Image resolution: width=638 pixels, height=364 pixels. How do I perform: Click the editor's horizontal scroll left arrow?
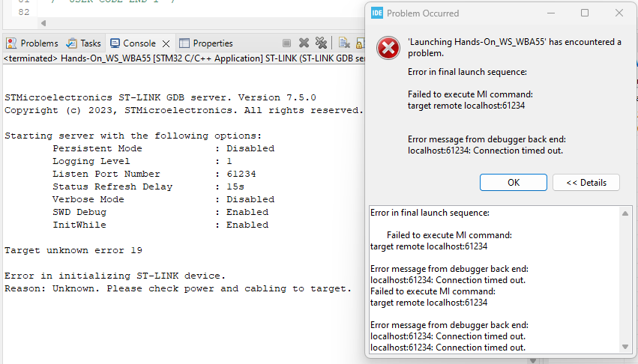click(x=42, y=23)
